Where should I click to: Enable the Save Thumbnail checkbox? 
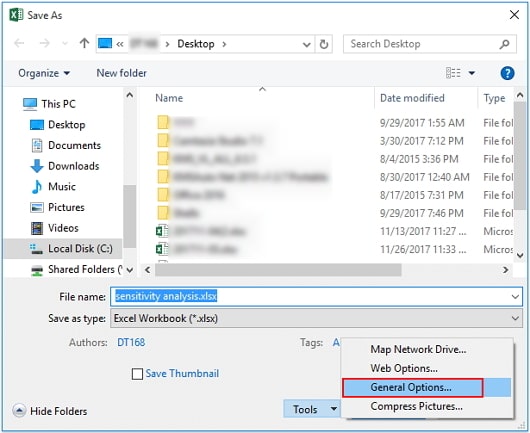[137, 374]
